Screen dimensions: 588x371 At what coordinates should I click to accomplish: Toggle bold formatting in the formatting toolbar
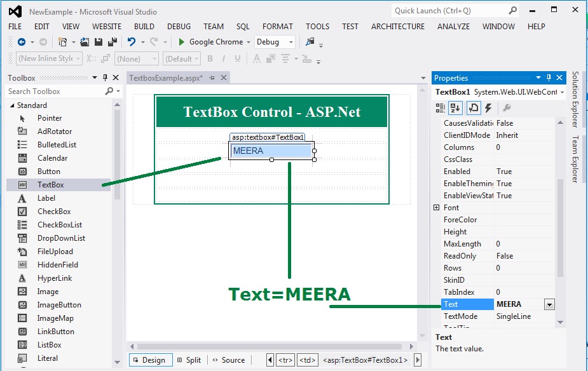point(210,58)
